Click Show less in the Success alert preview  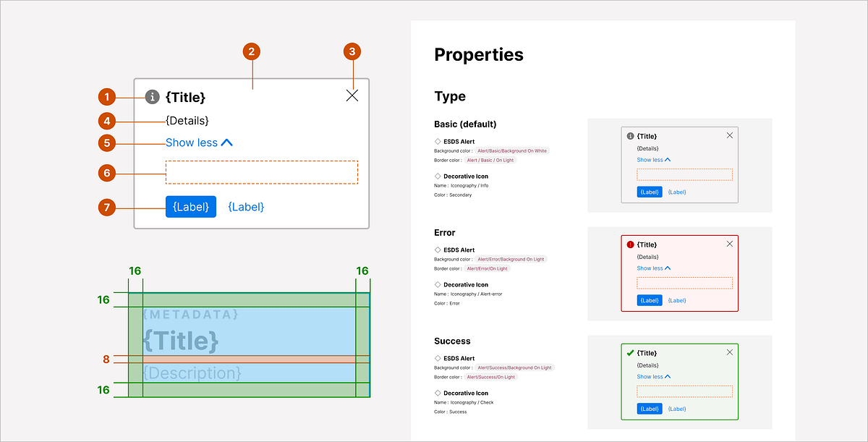(652, 376)
